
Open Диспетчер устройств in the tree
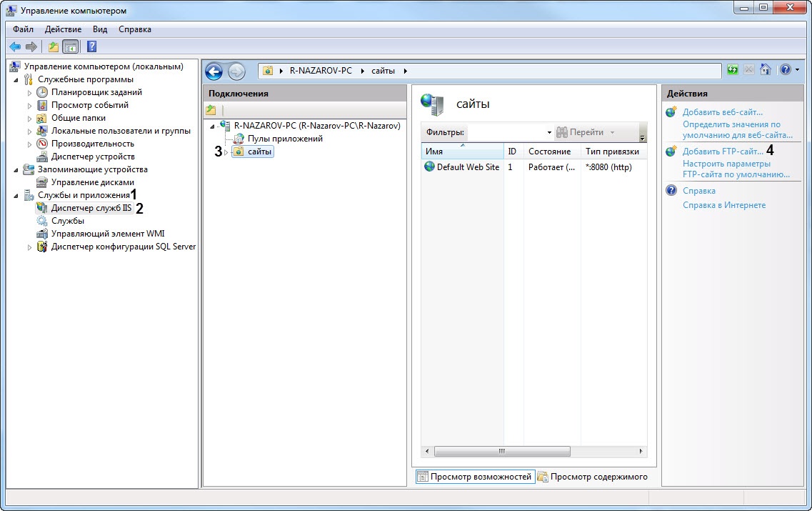pos(93,157)
